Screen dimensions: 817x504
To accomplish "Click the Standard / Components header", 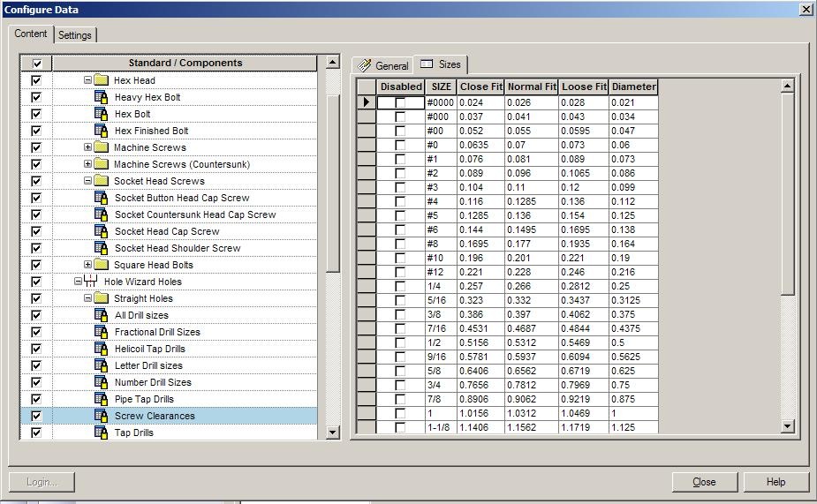I will pos(185,63).
